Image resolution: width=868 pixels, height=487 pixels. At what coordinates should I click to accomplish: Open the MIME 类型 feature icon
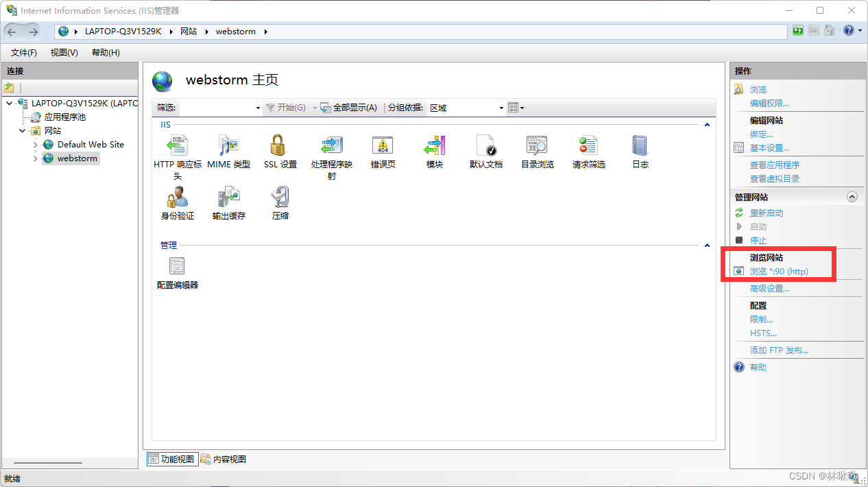coord(229,145)
